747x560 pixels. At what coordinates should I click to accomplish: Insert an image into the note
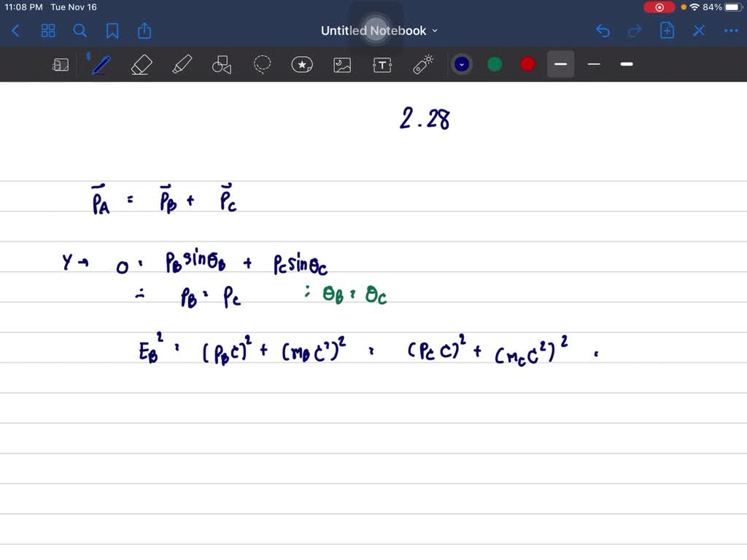click(342, 64)
